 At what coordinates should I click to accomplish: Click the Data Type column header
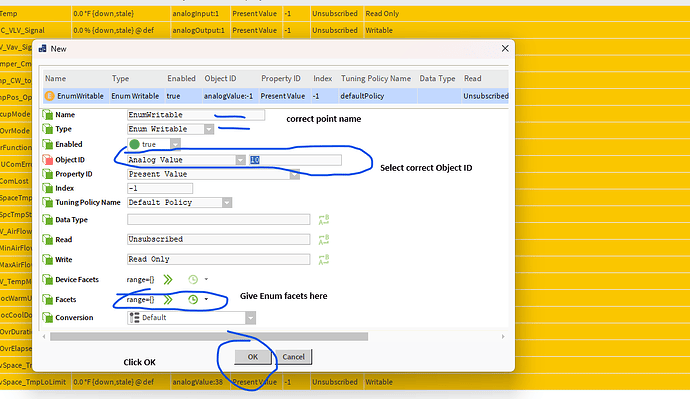click(x=437, y=78)
